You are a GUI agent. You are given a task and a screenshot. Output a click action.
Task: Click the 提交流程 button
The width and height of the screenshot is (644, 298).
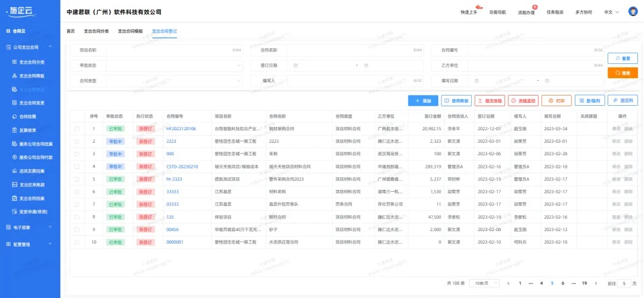pyautogui.click(x=490, y=100)
